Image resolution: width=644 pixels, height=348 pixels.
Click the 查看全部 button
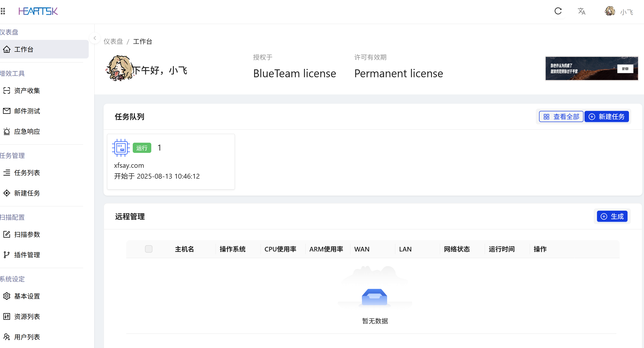561,117
